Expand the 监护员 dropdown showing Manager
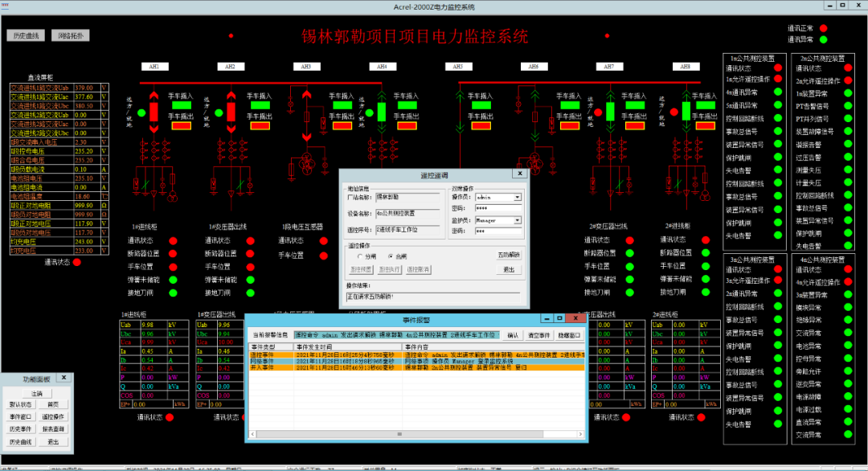The height and width of the screenshot is (471, 868). (x=516, y=220)
